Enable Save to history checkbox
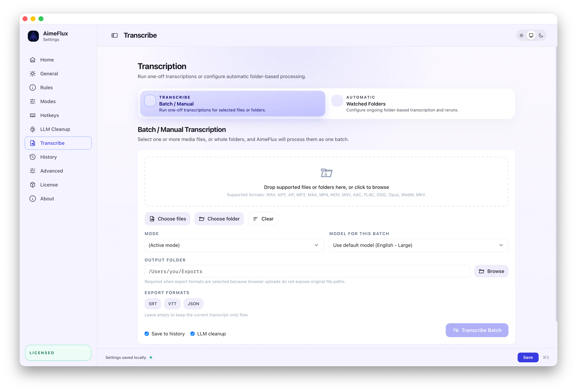This screenshot has height=392, width=577. pos(147,334)
